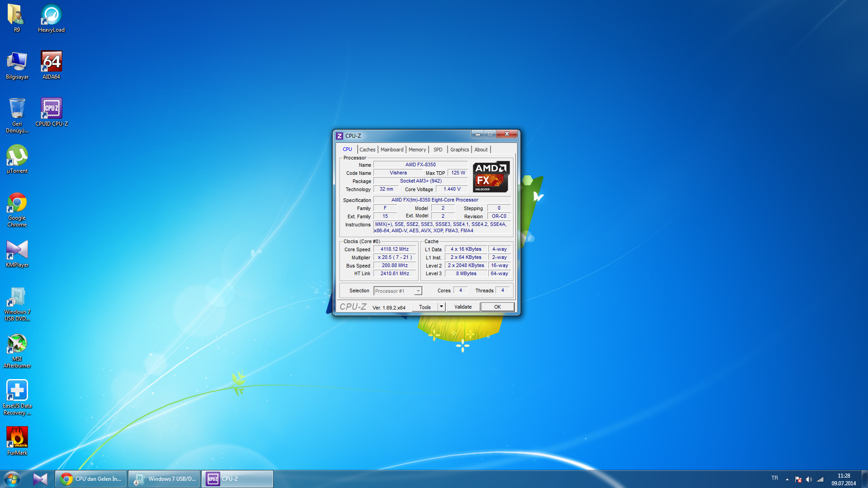This screenshot has width=868, height=488.
Task: Click the Tools button
Action: [x=425, y=307]
